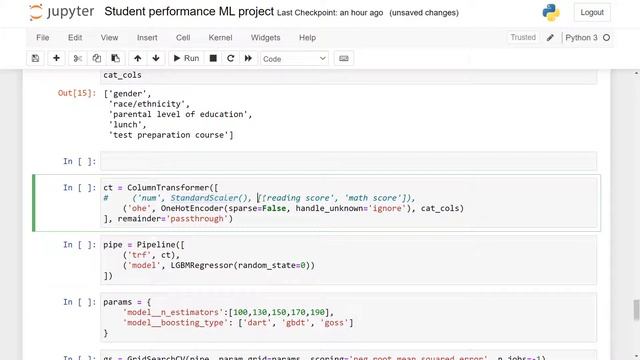Log out using the Logout button
This screenshot has width=640, height=360.
592,12
